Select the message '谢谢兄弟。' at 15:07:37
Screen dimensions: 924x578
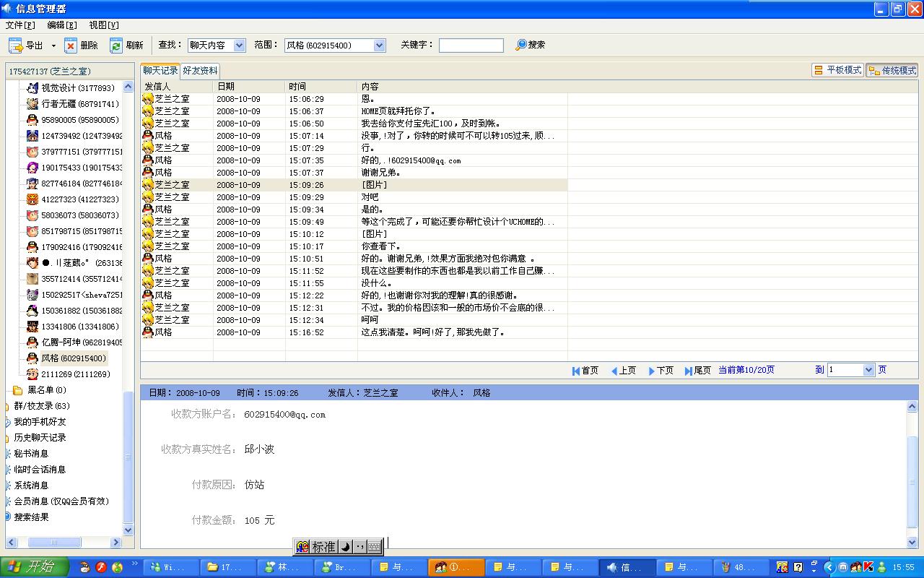pos(354,173)
